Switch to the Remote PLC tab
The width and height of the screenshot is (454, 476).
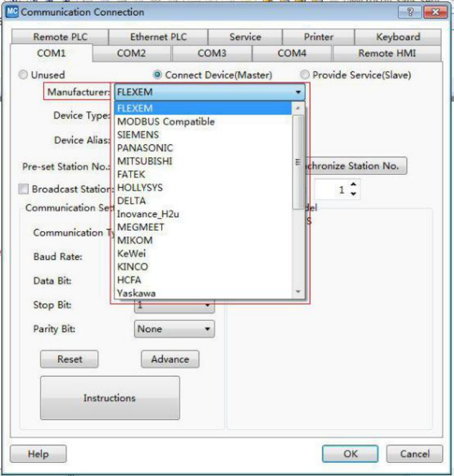[60, 37]
